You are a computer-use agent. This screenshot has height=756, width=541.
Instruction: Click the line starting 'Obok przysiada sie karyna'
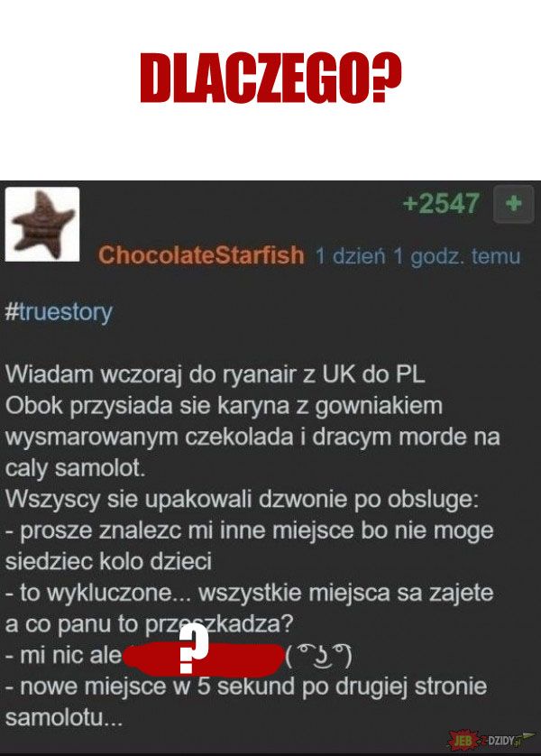[x=224, y=406]
